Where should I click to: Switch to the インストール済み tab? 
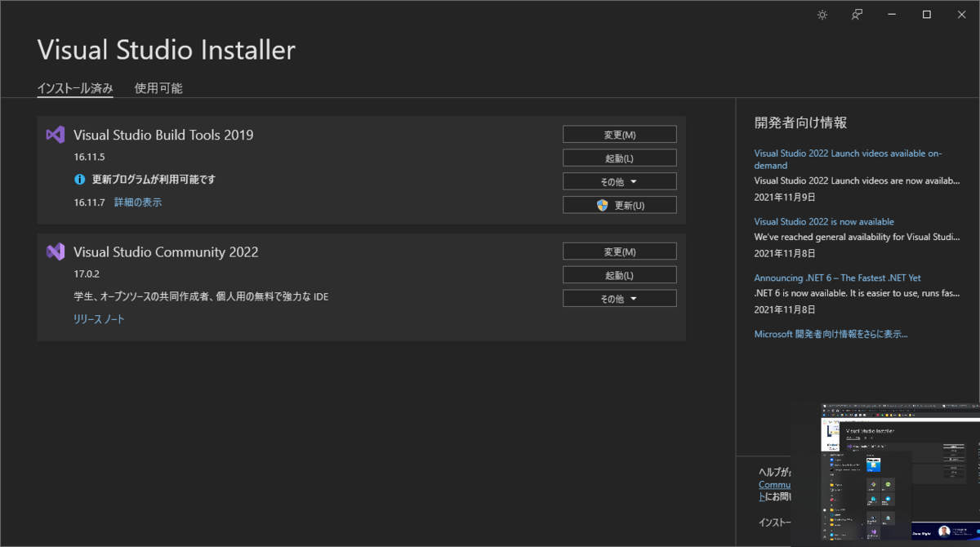click(x=75, y=88)
